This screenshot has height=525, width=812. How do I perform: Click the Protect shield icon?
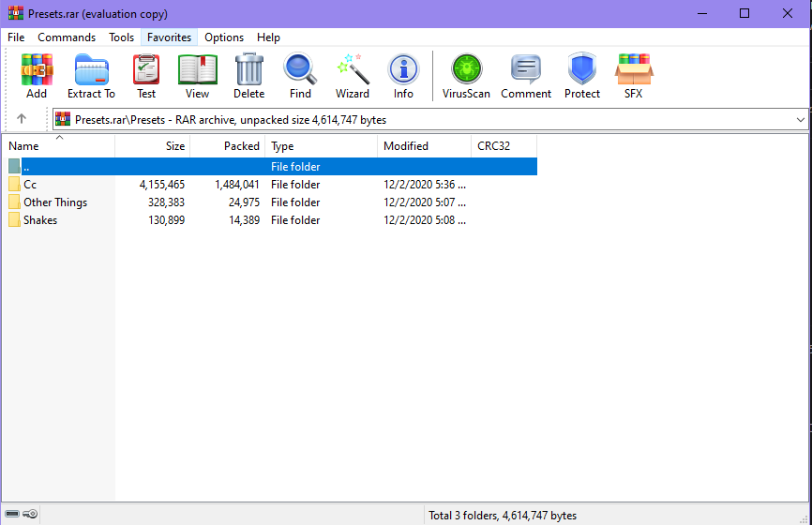582,68
